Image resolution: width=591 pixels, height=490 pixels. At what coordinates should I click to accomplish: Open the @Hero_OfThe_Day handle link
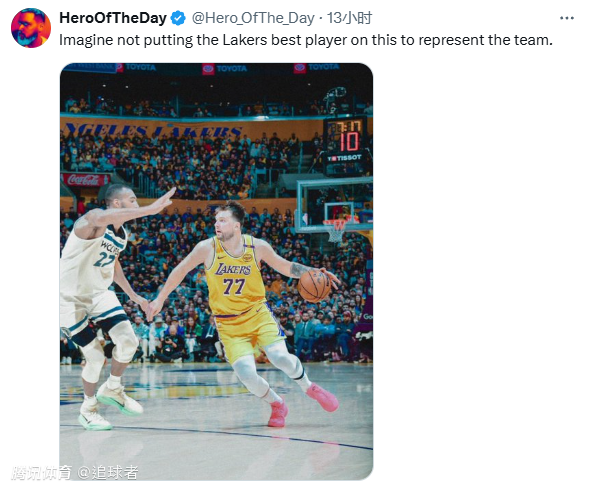pos(253,18)
